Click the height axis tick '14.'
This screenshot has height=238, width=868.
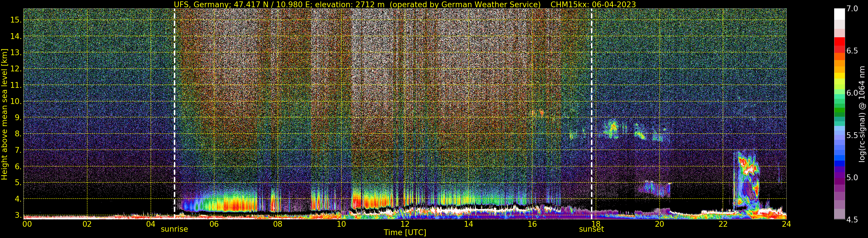coord(16,37)
